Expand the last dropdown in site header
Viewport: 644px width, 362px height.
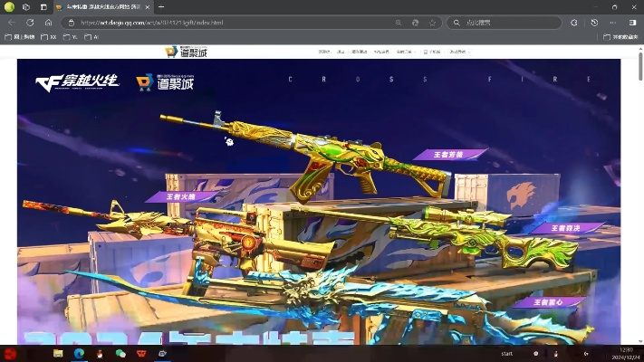click(x=459, y=52)
